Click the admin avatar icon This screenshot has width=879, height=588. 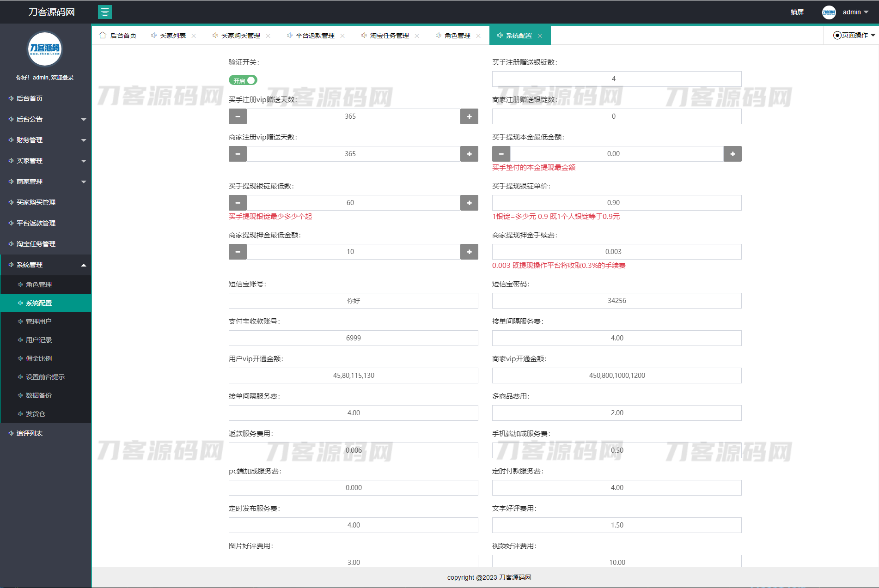(829, 12)
